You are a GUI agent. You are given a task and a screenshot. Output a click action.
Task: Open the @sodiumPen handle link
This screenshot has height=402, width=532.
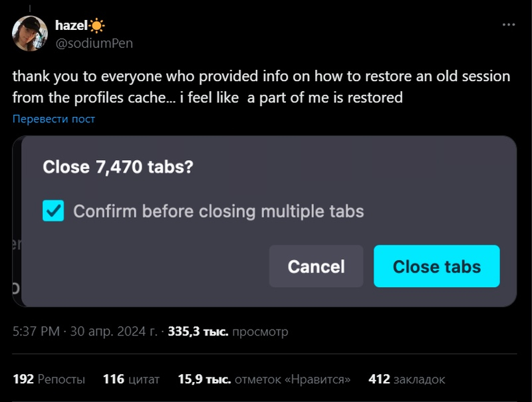point(94,43)
